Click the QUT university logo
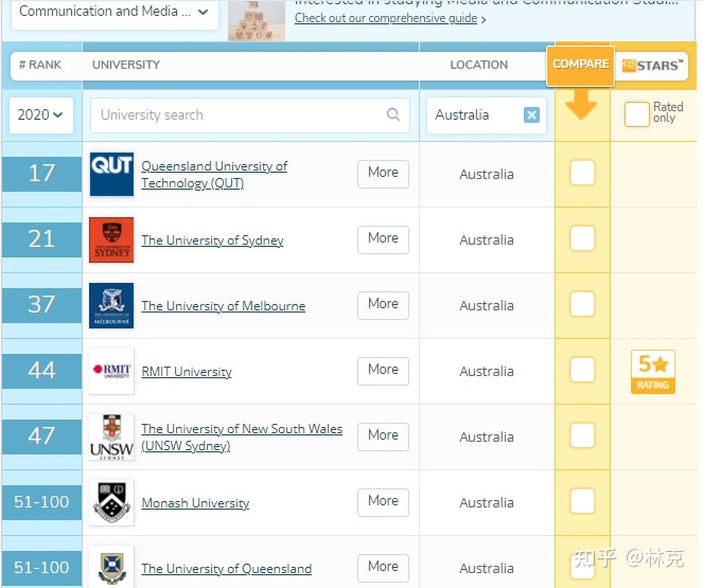 pos(111,174)
